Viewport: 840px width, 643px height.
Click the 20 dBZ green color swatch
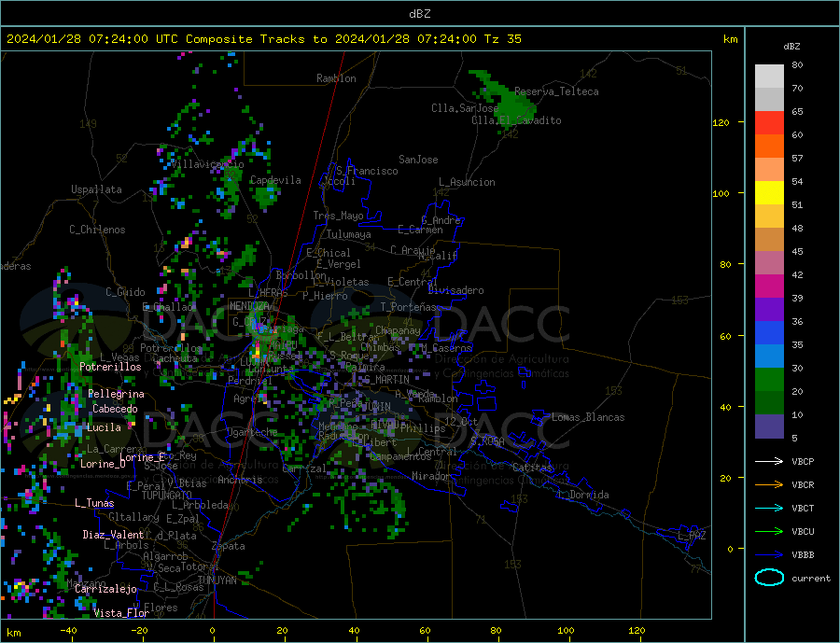tap(769, 379)
